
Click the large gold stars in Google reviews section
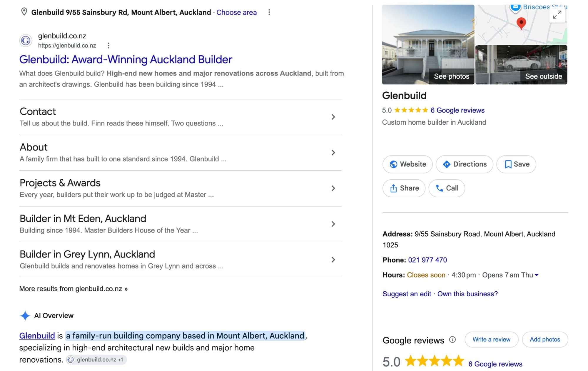434,361
